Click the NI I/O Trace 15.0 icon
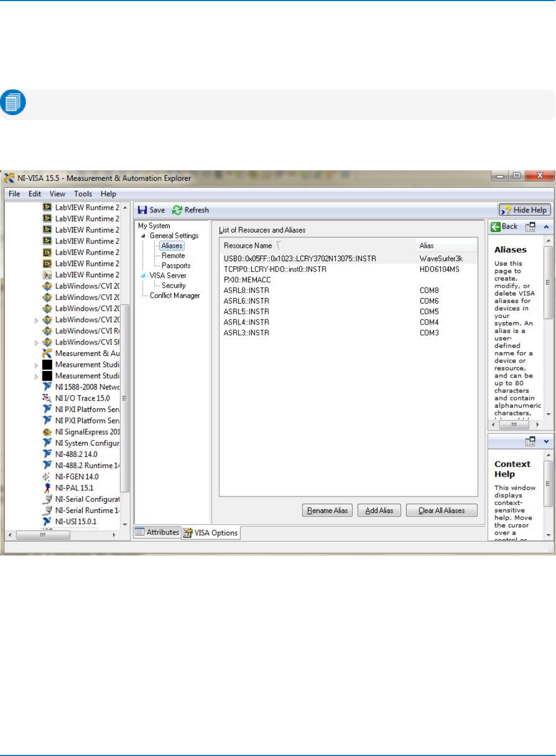 pyautogui.click(x=47, y=398)
